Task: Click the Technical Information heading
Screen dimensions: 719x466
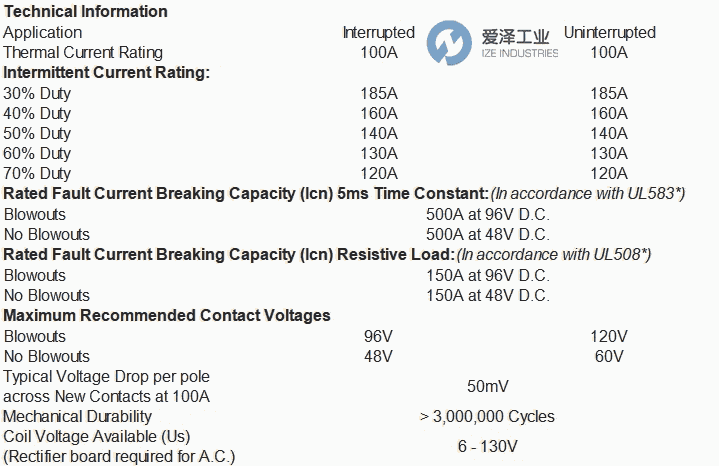Action: 86,12
